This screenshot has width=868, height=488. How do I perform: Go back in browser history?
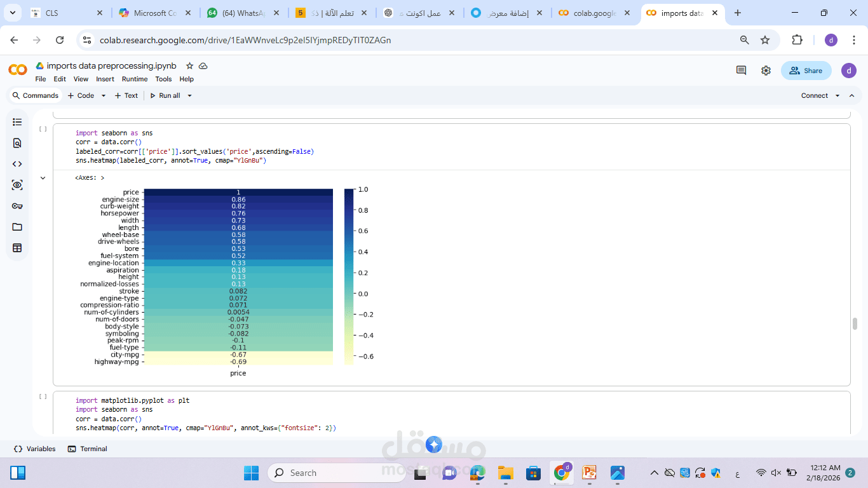(x=15, y=40)
